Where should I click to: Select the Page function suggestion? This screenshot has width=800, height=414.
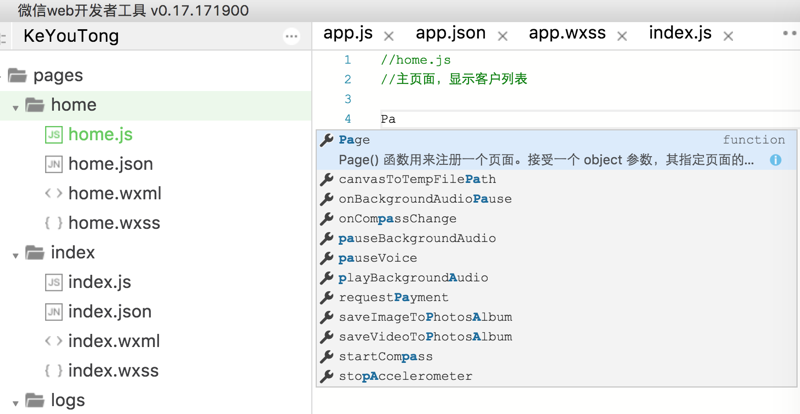point(355,140)
